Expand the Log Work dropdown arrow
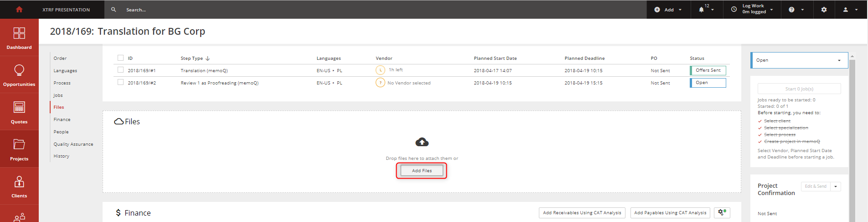The height and width of the screenshot is (222, 868). (771, 10)
